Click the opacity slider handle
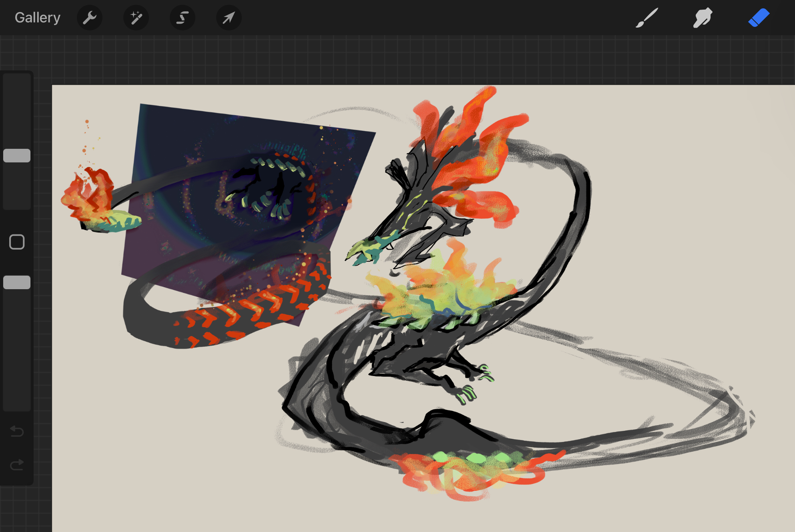Image resolution: width=795 pixels, height=532 pixels. pos(17,282)
